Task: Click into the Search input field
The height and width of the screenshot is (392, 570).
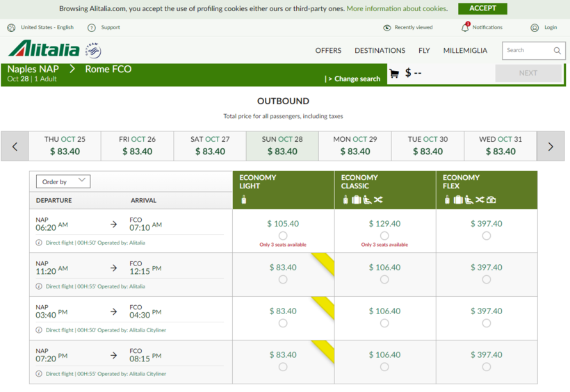Action: 527,50
